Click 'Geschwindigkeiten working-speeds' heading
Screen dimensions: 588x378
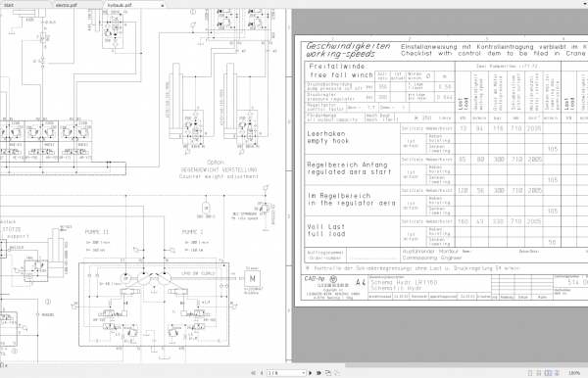coord(348,50)
